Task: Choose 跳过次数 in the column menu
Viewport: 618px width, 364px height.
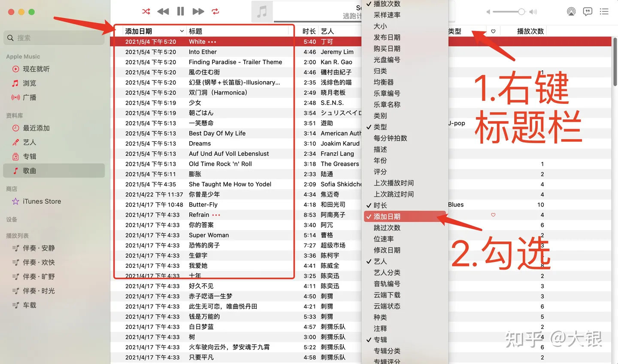Action: point(406,228)
